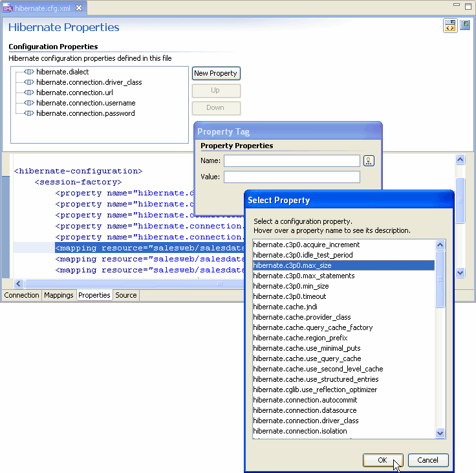Screen dimensions: 476x473
Task: Switch to the Mappings tab
Action: [x=59, y=295]
